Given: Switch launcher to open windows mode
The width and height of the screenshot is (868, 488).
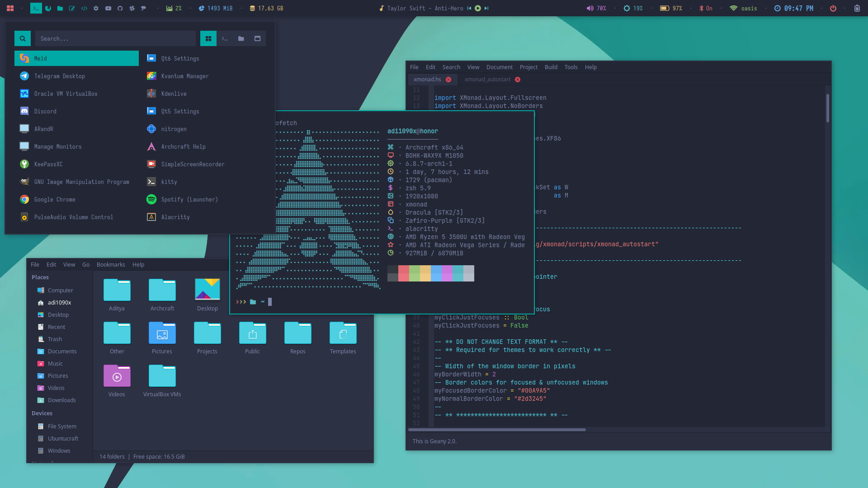Looking at the screenshot, I should 257,38.
